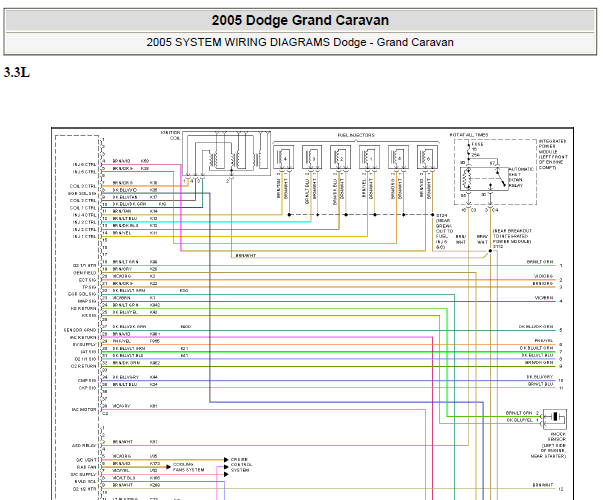Click the 'INJ 5 CTRL' pin label
This screenshot has width=603, height=500.
point(85,172)
